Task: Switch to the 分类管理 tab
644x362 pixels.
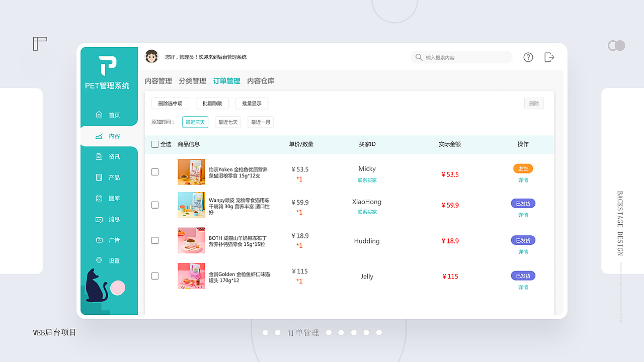Action: click(192, 81)
